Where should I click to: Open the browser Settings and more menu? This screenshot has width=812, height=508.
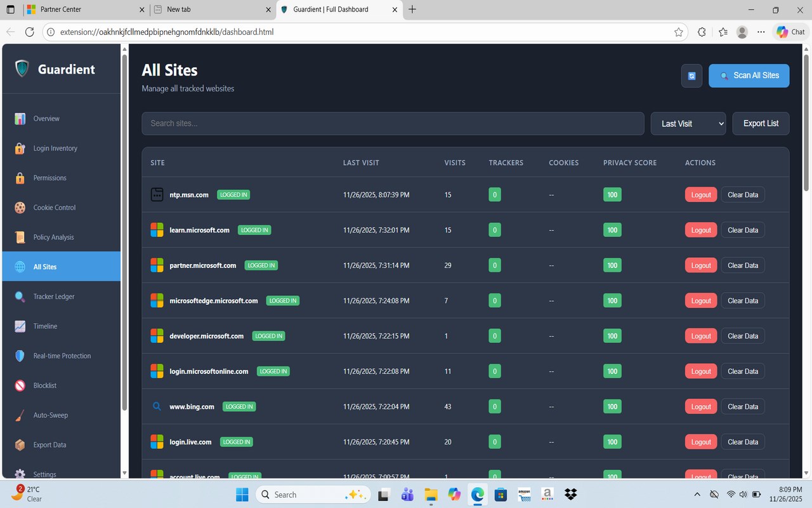[761, 32]
